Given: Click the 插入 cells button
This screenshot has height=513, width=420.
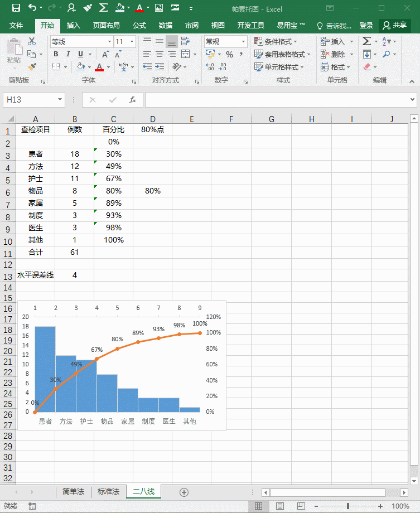Looking at the screenshot, I should (x=337, y=42).
